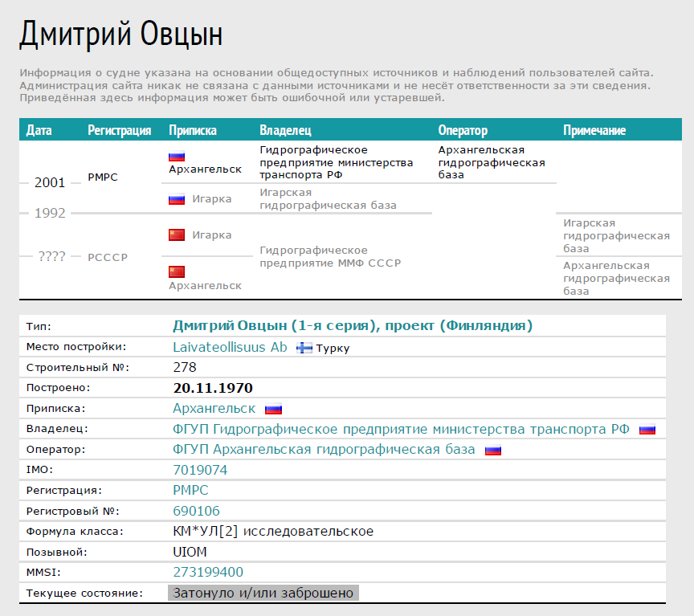Click the Затонуло и/или заброшено status label
Screen dimensions: 694x616
[263, 593]
